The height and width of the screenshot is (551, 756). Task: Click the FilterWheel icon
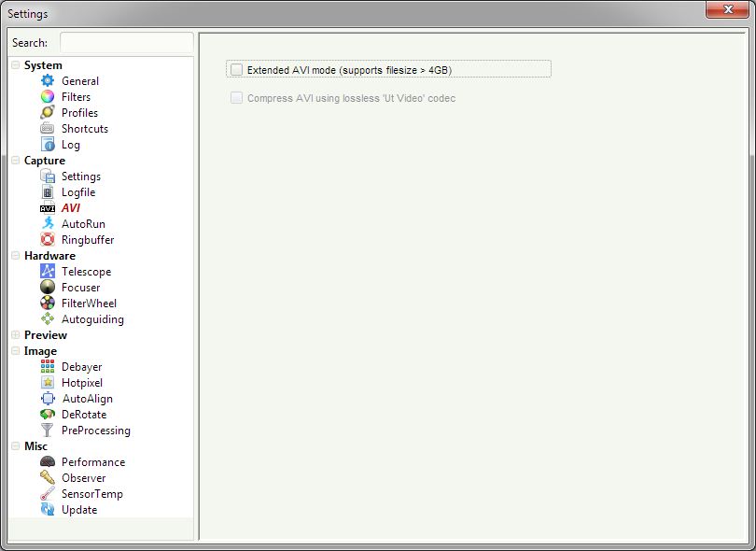[48, 303]
